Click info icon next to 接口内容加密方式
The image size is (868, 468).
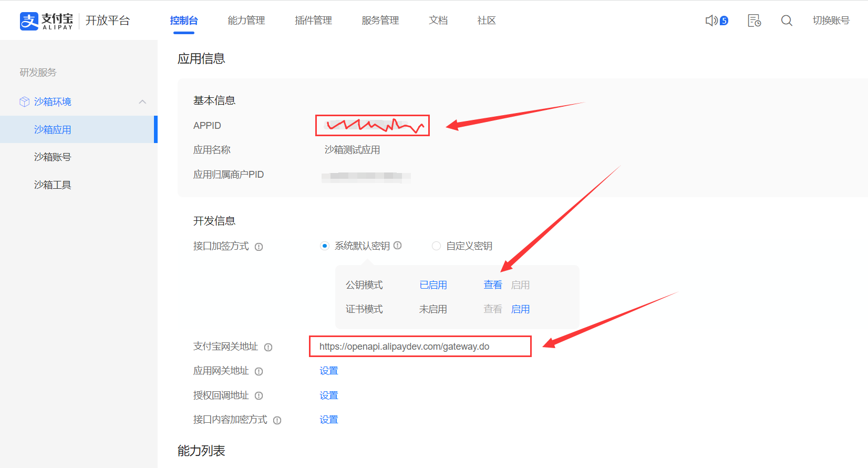[277, 420]
